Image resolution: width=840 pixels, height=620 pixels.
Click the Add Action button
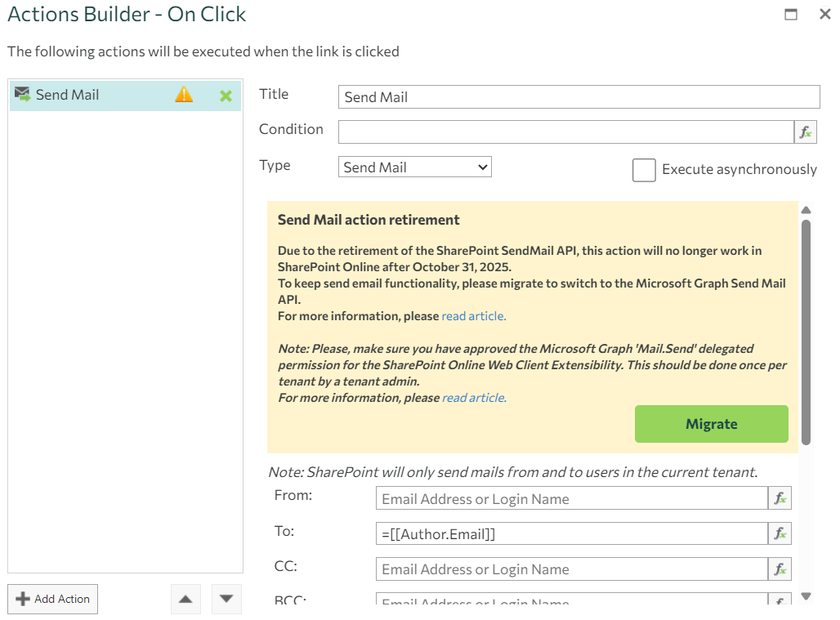coord(52,599)
